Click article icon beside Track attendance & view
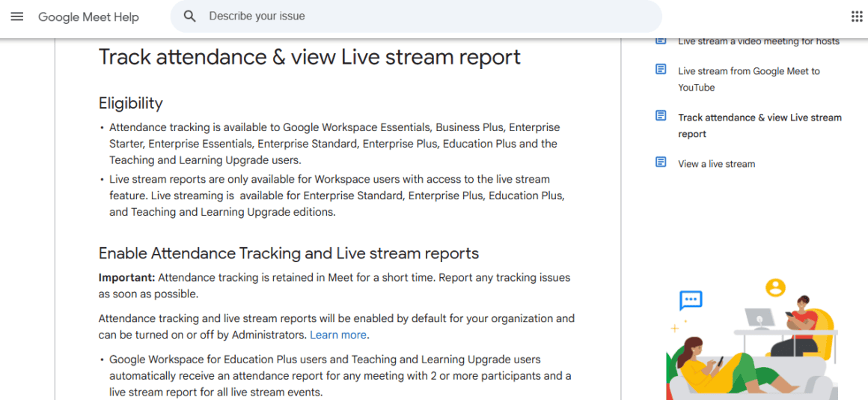 pyautogui.click(x=661, y=116)
